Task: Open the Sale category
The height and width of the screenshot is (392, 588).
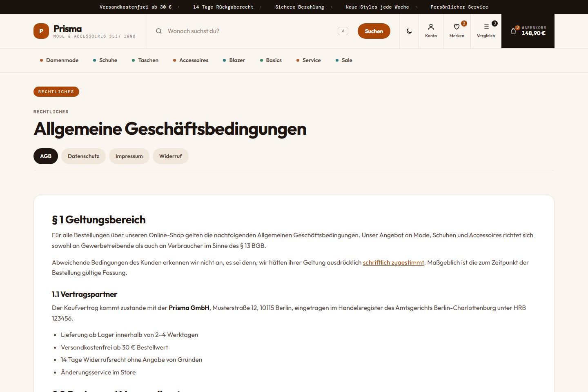Action: [x=344, y=60]
